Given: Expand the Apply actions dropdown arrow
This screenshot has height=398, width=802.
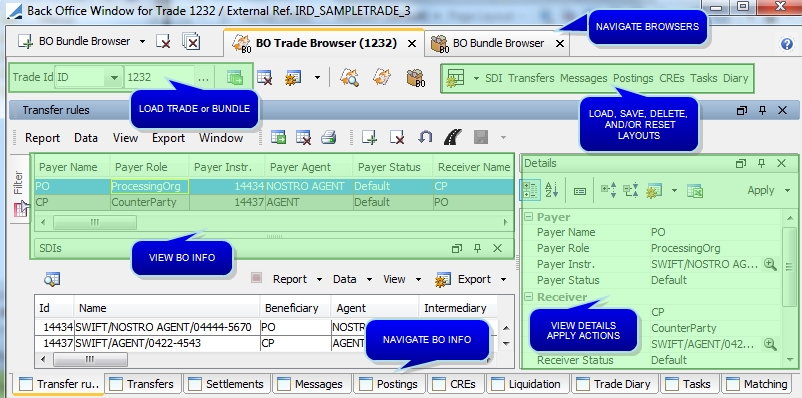Looking at the screenshot, I should [x=787, y=191].
